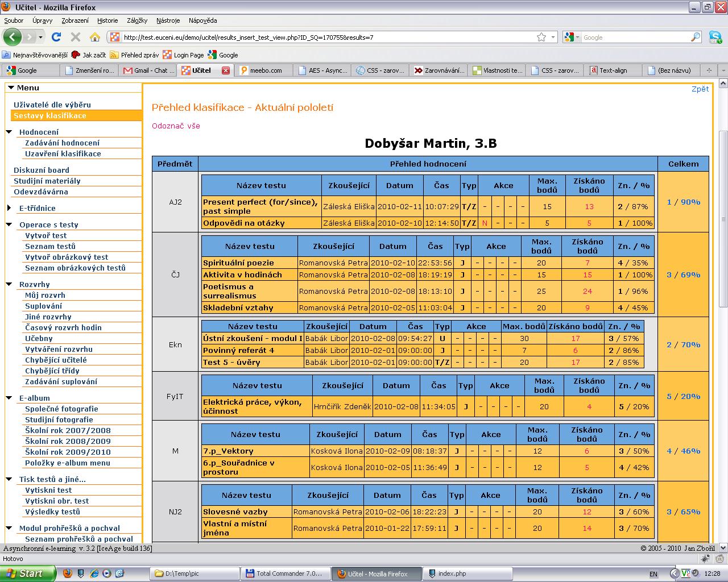The image size is (728, 582).
Task: Open Přehled zpráv feed bookmark
Action: tap(134, 55)
